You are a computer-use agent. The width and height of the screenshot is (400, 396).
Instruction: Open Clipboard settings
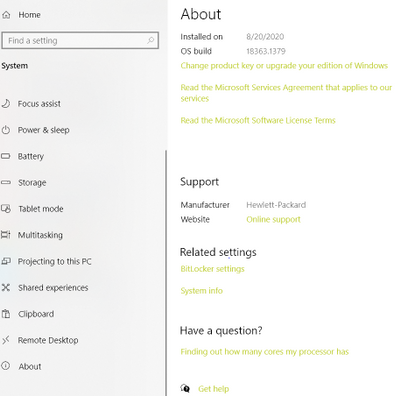tap(36, 314)
